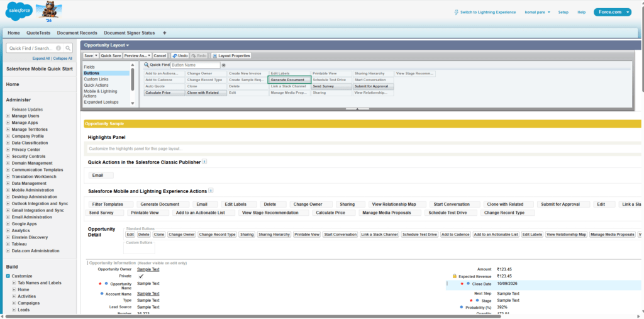Select Send Survey palette item
Viewport: 644px width, 319px height.
click(331, 86)
